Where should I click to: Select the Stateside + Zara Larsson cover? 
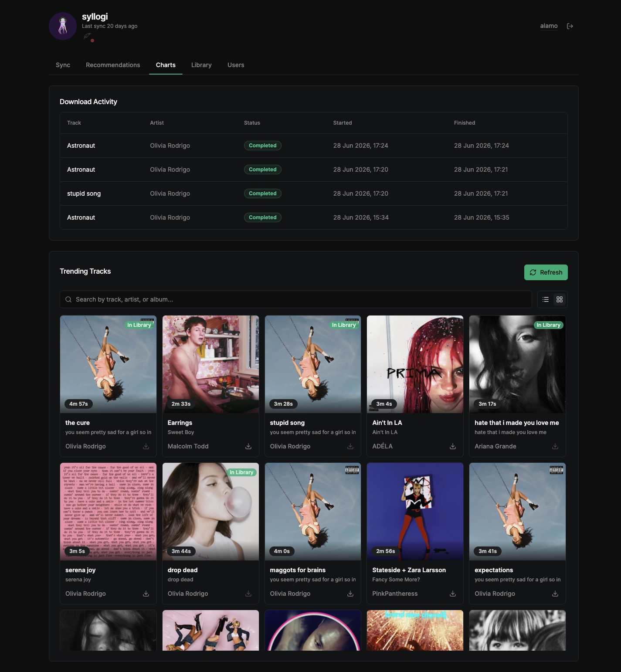point(415,512)
